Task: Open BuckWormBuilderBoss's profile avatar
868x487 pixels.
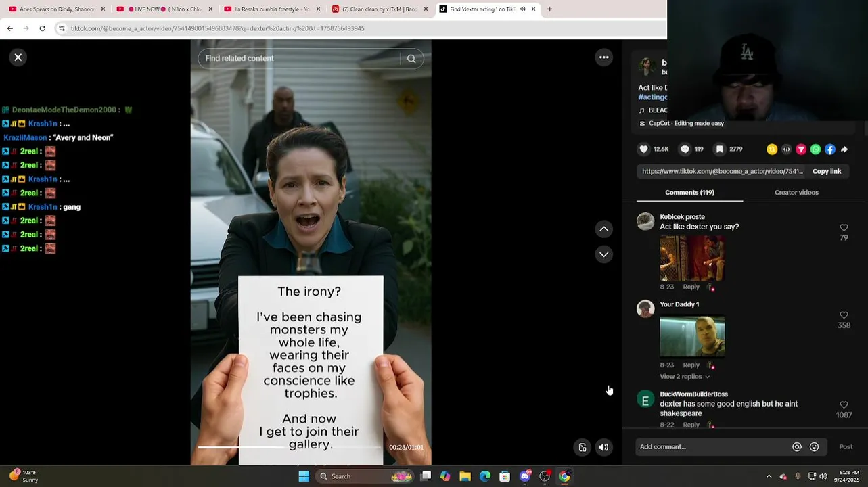Action: pos(645,399)
